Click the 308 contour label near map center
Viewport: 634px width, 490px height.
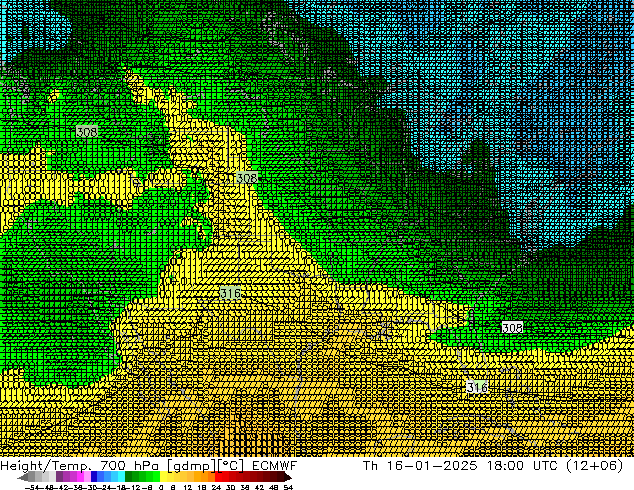(246, 178)
